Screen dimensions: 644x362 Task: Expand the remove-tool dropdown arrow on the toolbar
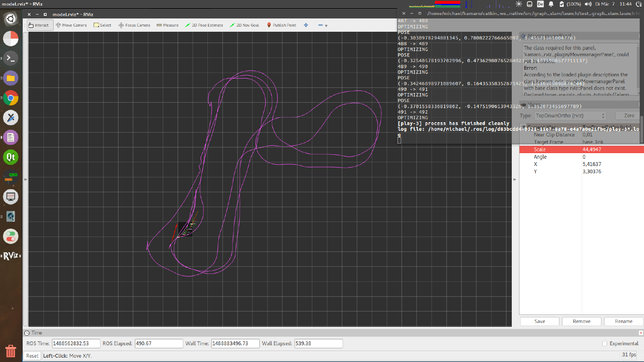pos(326,25)
